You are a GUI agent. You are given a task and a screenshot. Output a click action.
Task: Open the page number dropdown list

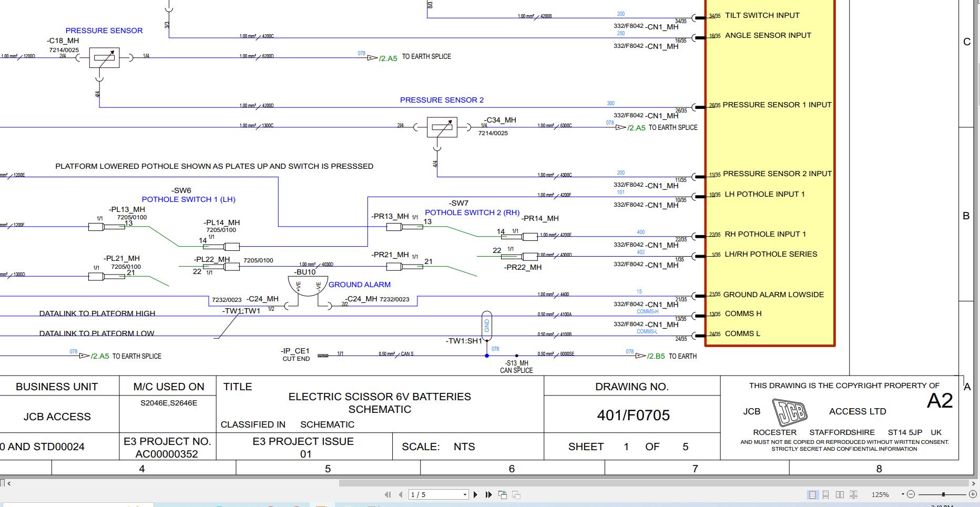(465, 494)
